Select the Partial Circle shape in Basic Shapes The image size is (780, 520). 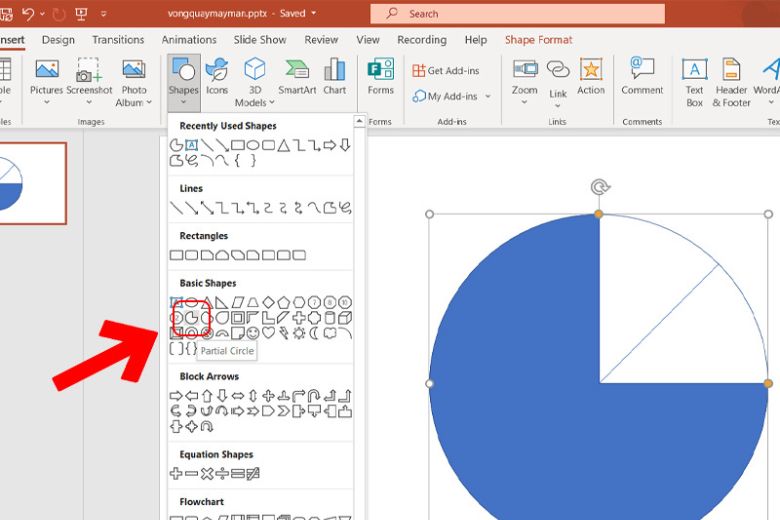[x=192, y=317]
